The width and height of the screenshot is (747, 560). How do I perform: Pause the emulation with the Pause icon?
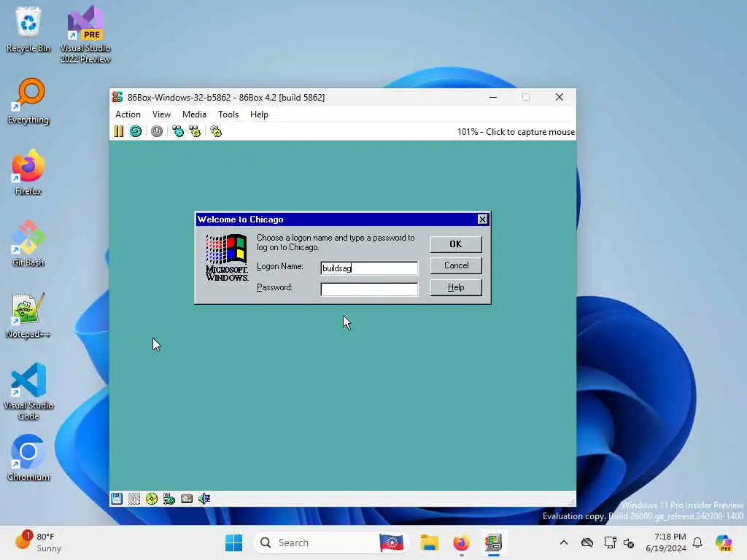pos(119,131)
